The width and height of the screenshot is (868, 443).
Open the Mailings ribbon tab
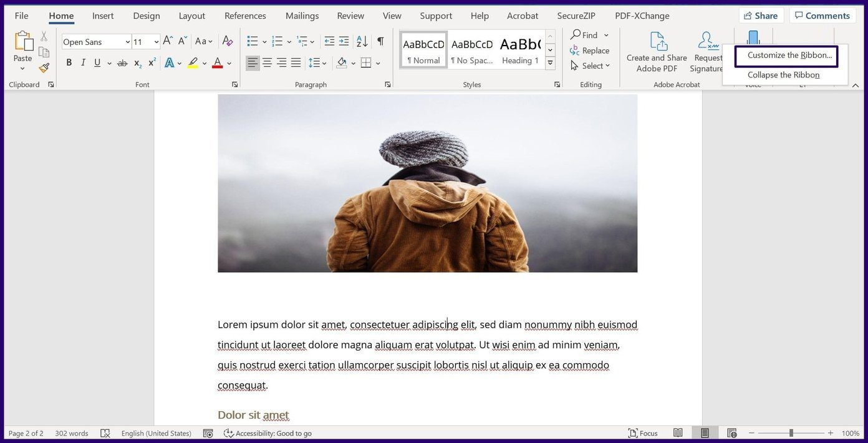coord(301,16)
